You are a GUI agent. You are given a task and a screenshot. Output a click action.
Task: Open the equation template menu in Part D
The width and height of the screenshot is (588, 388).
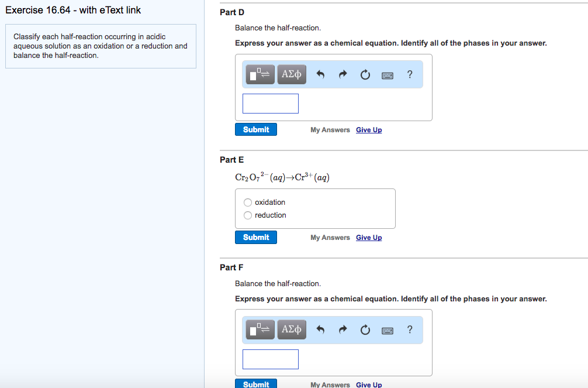pos(260,74)
